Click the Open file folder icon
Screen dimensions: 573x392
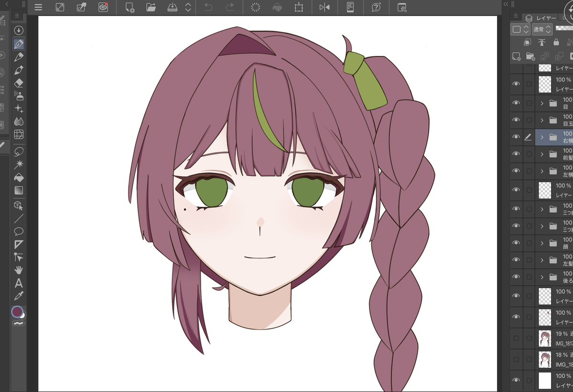coord(151,7)
